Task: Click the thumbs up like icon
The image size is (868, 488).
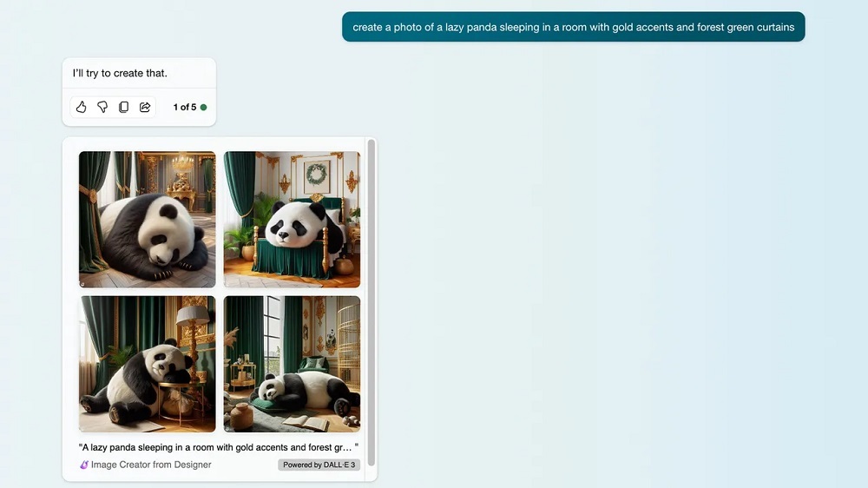Action: (x=82, y=107)
